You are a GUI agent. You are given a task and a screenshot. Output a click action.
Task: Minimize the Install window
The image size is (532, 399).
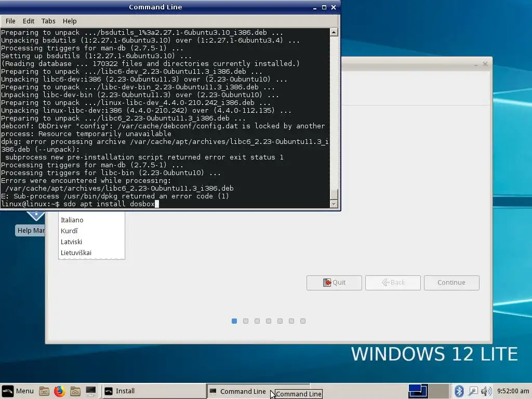[476, 64]
